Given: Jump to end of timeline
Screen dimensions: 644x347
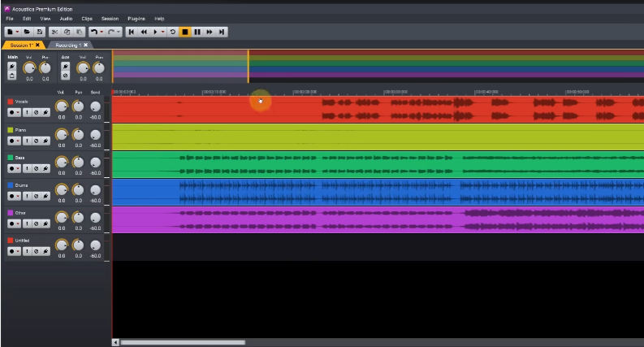Looking at the screenshot, I should [222, 32].
